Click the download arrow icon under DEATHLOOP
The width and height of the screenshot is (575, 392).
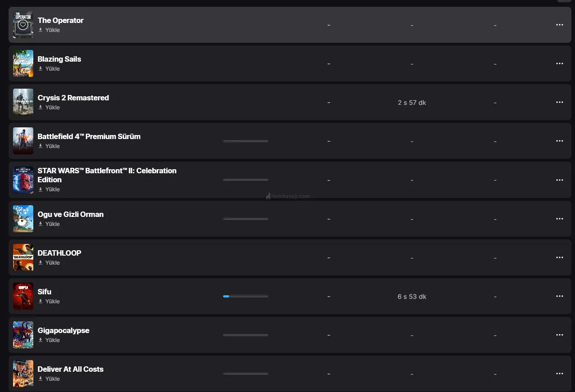tap(40, 263)
